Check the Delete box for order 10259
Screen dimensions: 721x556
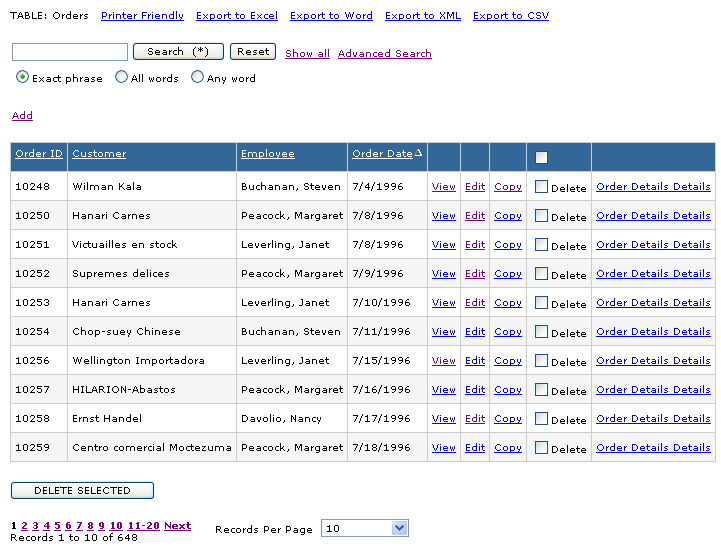(x=542, y=447)
